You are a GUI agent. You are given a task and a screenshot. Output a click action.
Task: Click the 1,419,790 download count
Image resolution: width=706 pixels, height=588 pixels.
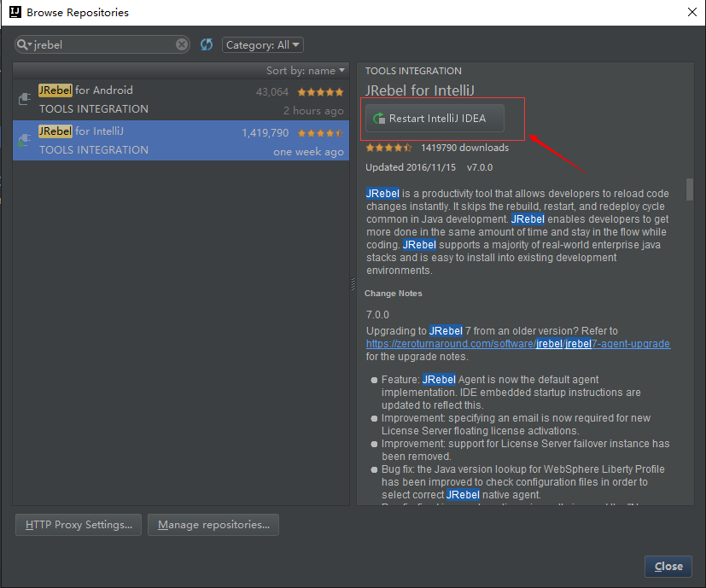[x=265, y=133]
